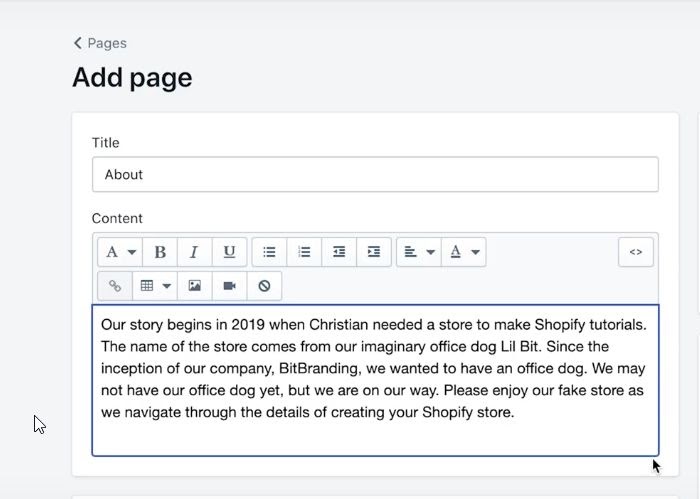
Task: Show HTML source view
Action: 635,252
